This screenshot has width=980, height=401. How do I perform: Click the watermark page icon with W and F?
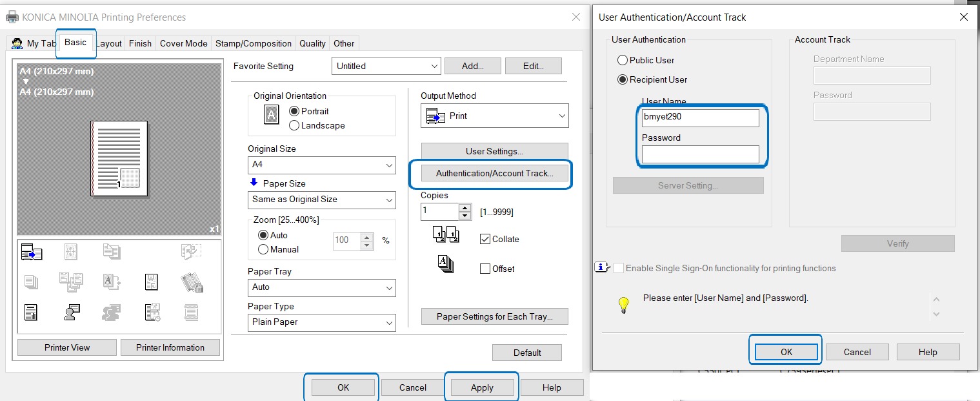151,282
